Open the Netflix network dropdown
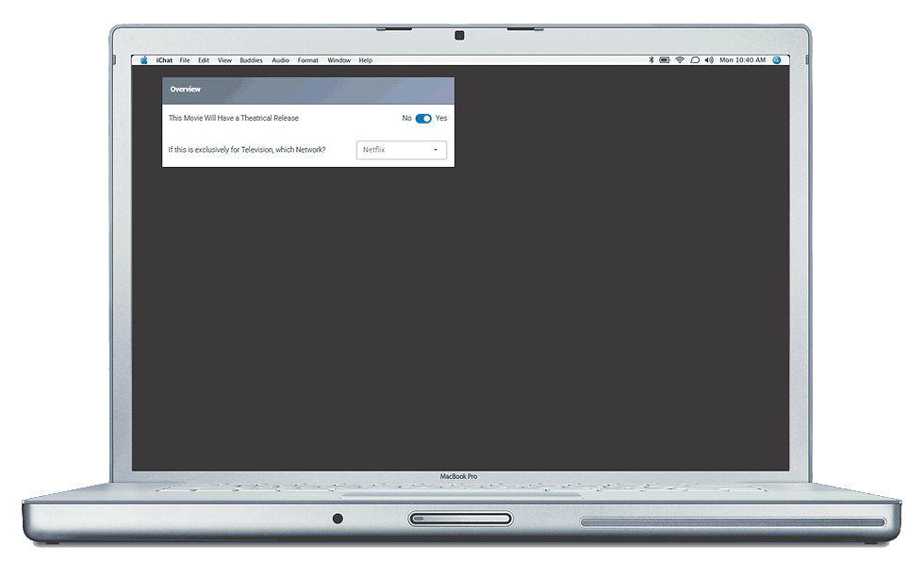924x578 pixels. (x=402, y=150)
